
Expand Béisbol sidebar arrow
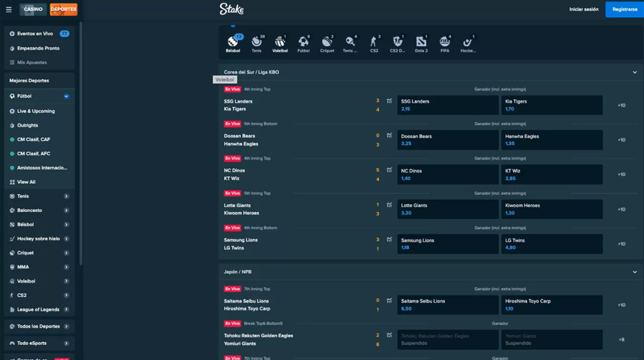point(66,225)
